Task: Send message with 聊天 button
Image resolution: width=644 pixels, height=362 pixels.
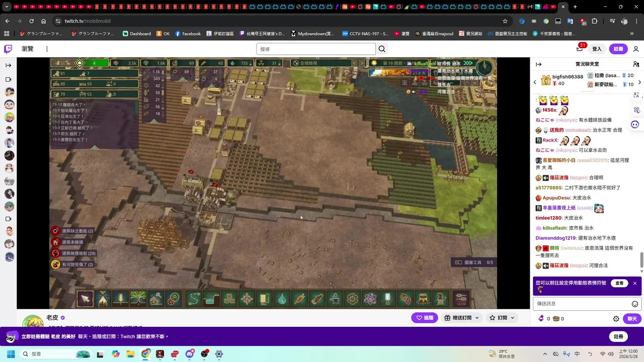Action: (632, 319)
